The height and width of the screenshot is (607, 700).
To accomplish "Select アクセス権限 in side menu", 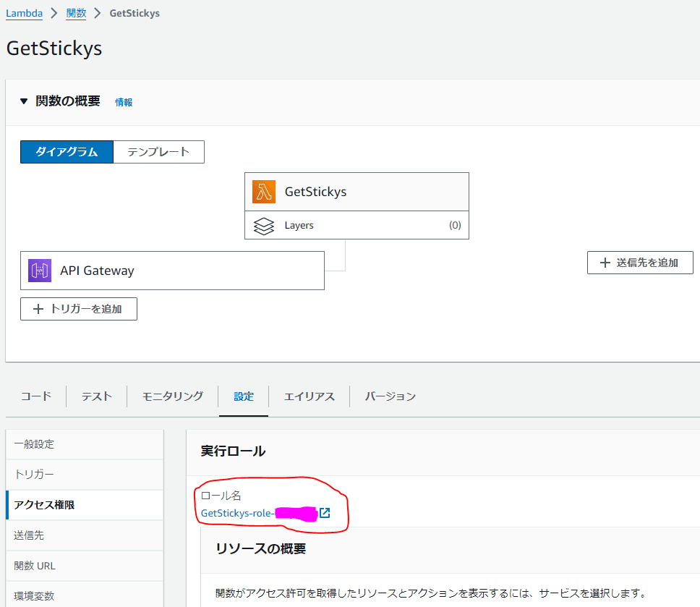I will [85, 505].
